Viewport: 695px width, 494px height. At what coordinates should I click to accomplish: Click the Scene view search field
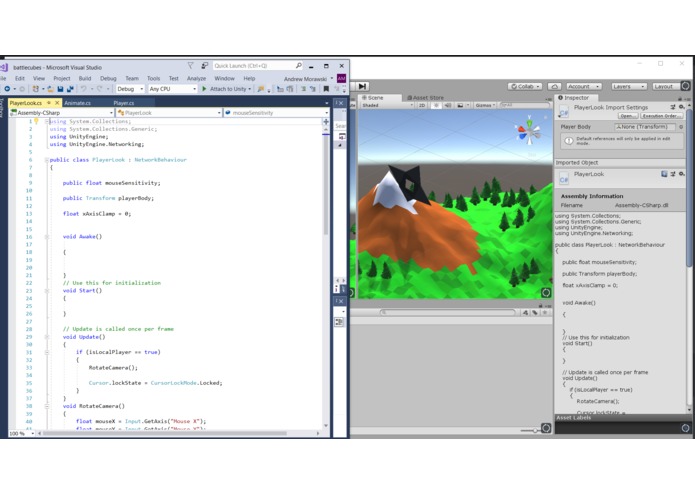pyautogui.click(x=525, y=105)
